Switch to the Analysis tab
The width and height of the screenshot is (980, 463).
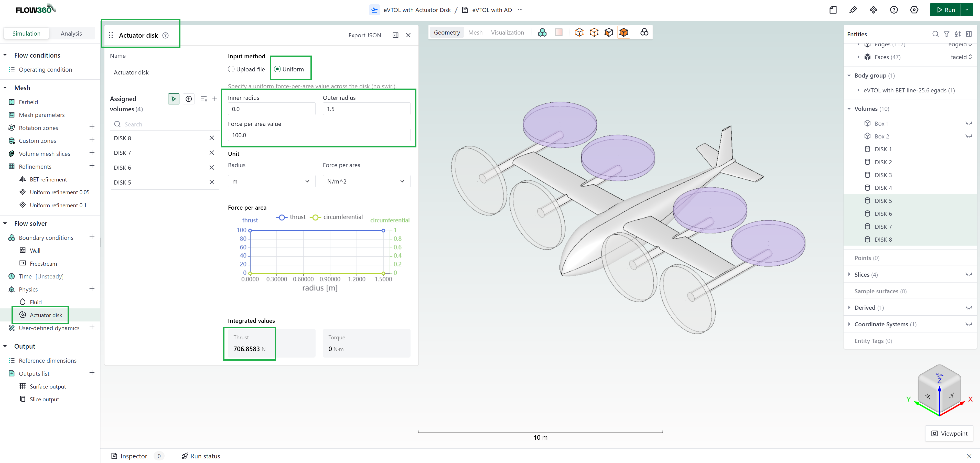tap(71, 34)
